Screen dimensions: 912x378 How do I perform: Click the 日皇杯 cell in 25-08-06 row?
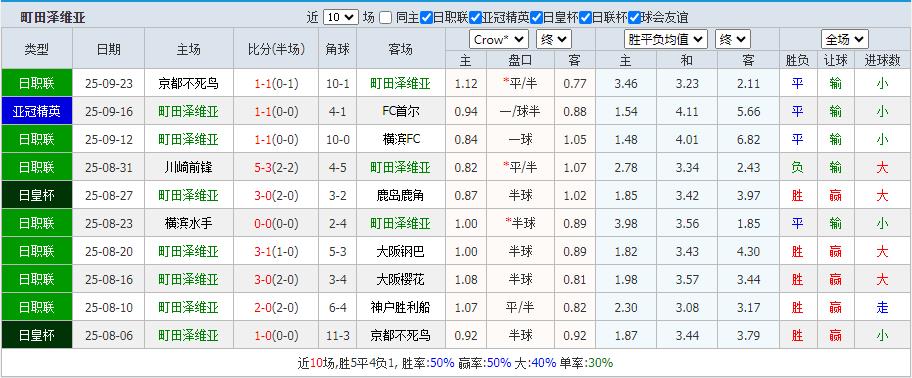(x=37, y=336)
